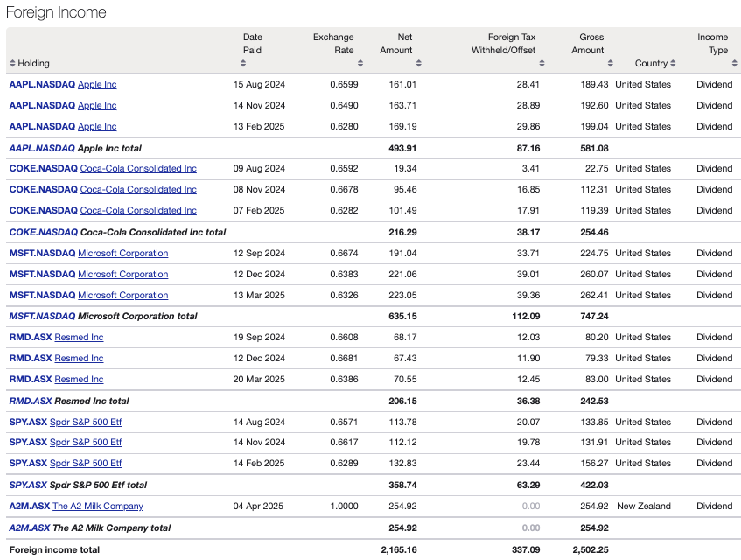This screenshot has height=560, width=741.
Task: Click the sort icon beside Holding header
Action: coord(12,63)
